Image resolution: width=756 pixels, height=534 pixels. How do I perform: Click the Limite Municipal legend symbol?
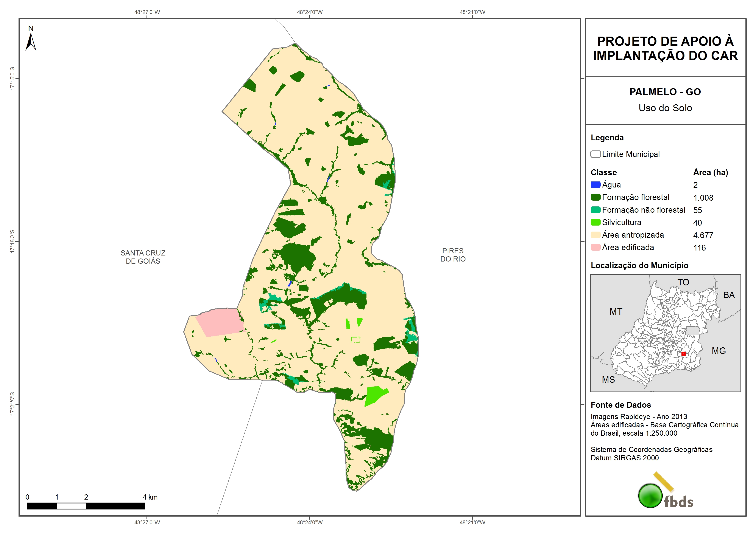click(595, 154)
